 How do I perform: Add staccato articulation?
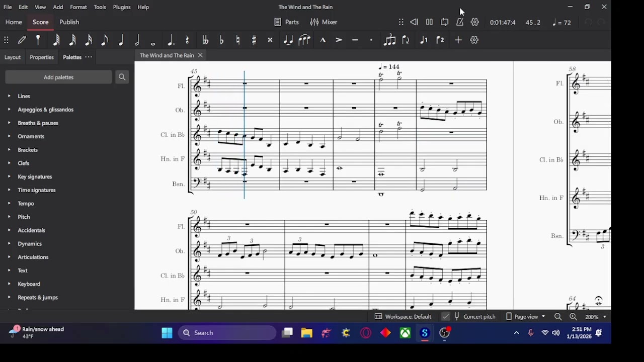coord(371,40)
